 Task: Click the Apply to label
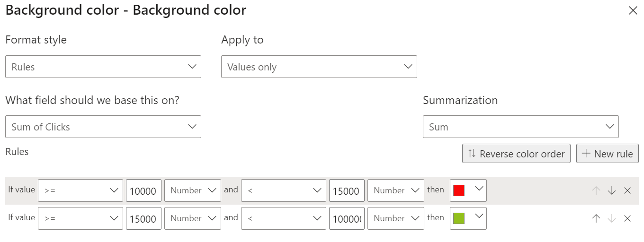242,40
